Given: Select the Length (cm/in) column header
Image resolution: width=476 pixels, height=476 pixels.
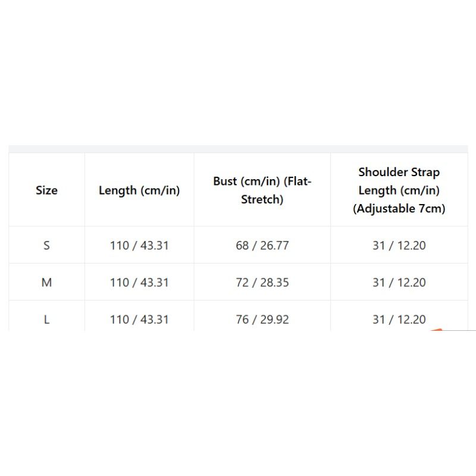Looking at the screenshot, I should click(139, 190).
